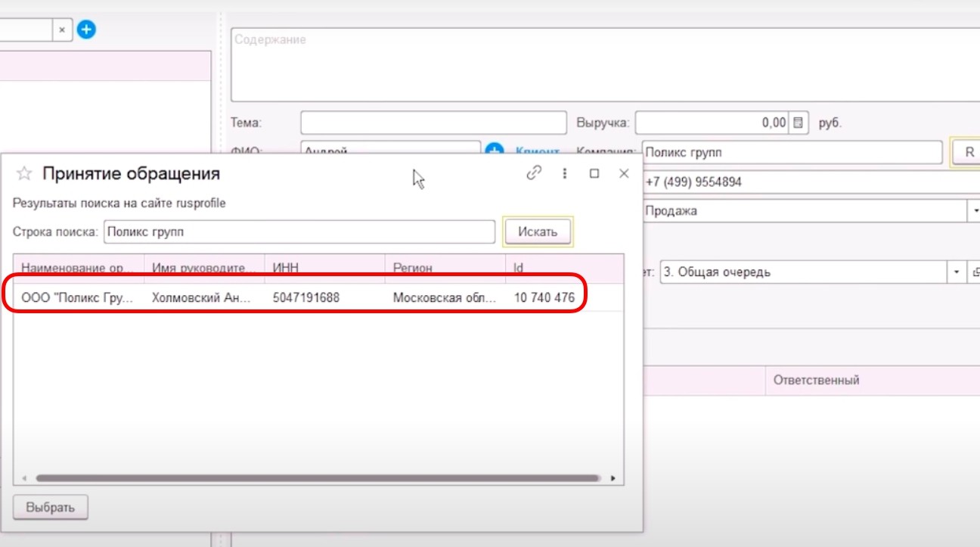This screenshot has width=980, height=547.
Task: Click the Выручка amount field
Action: click(x=713, y=123)
